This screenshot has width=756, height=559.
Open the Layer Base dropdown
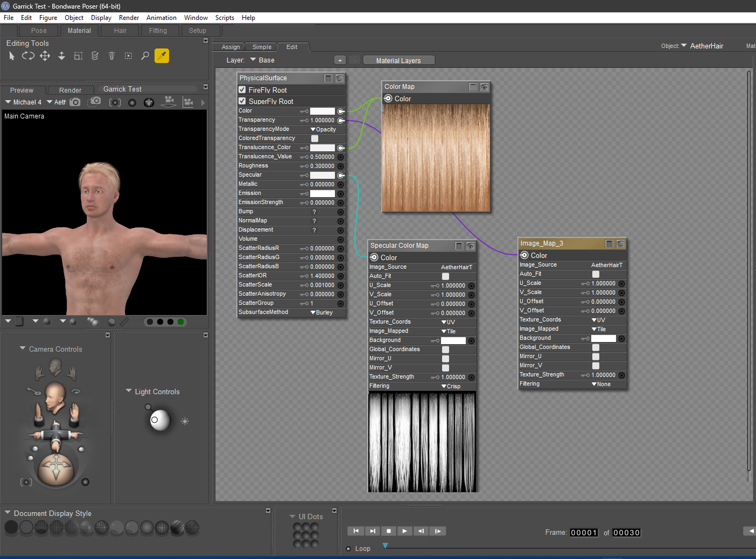click(x=262, y=60)
